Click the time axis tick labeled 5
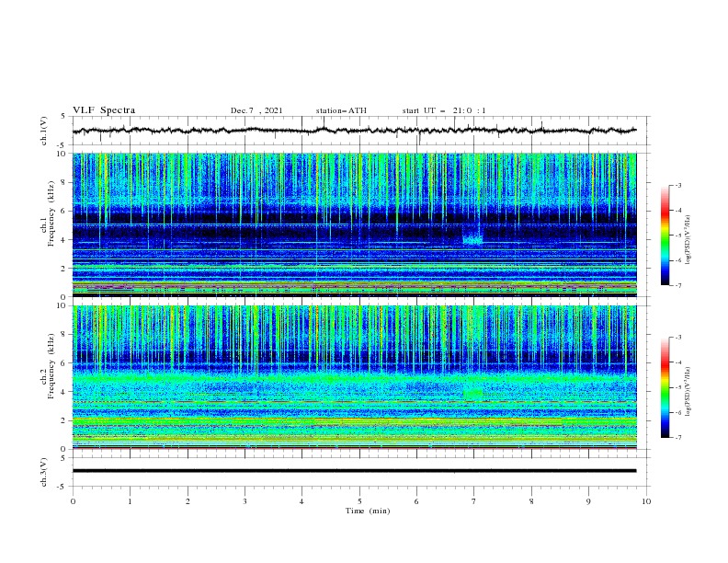The image size is (728, 563). click(359, 501)
